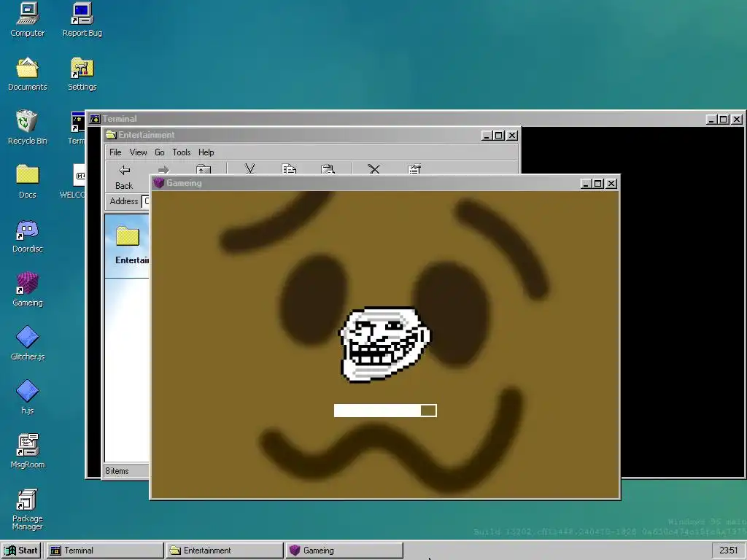Click the Delete X toolbar icon

point(374,169)
